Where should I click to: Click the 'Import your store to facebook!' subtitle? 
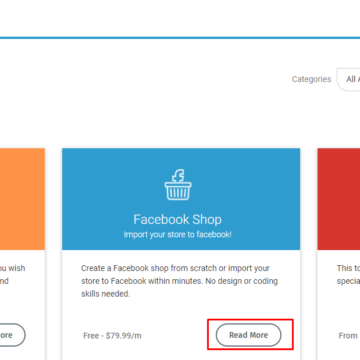pos(177,235)
